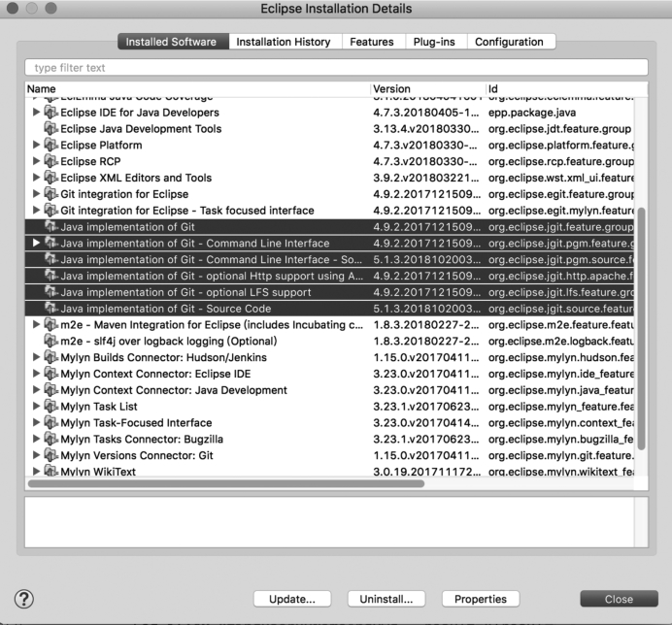672x625 pixels.
Task: Switch to the Installed Software tab
Action: (173, 42)
